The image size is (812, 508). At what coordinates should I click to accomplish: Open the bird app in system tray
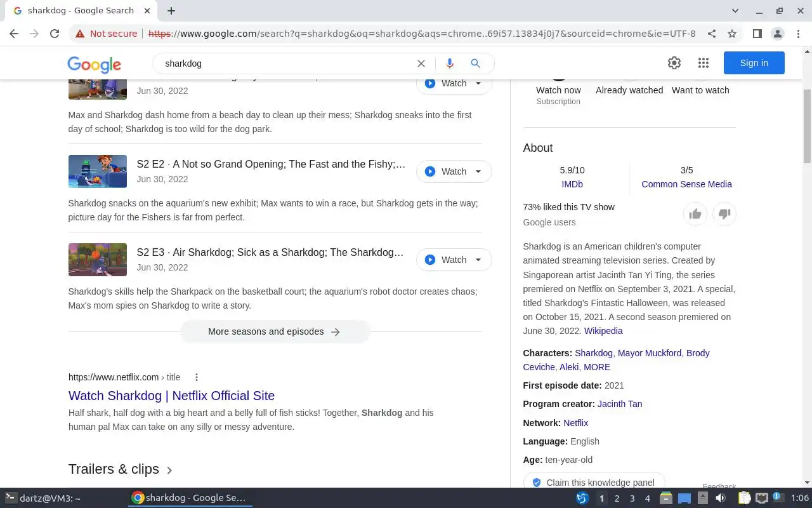[x=582, y=498]
